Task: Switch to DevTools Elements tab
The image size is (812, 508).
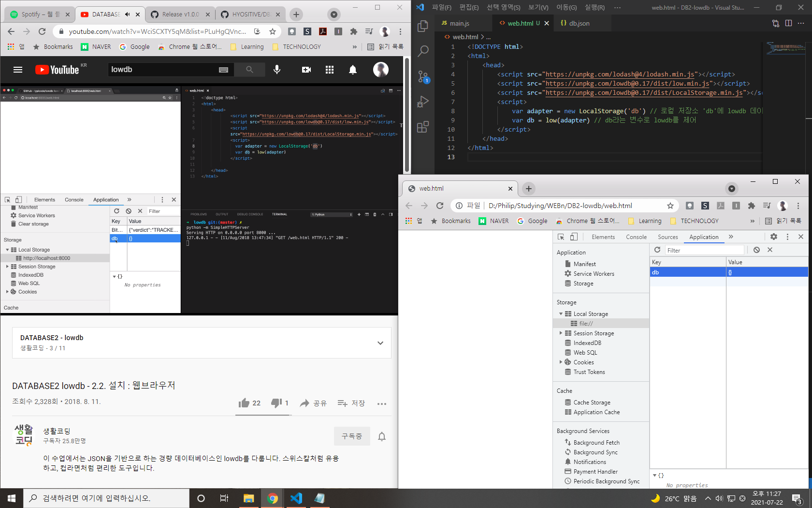Action: coord(603,237)
